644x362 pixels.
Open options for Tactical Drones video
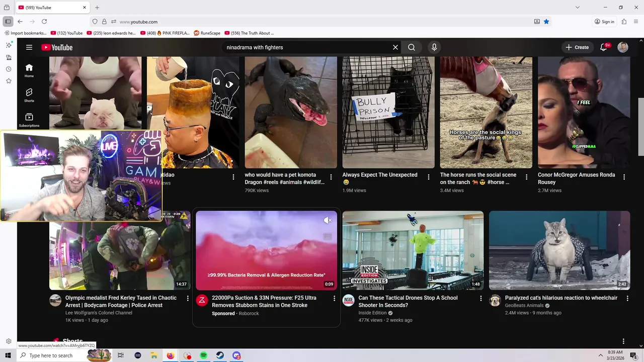click(480, 298)
